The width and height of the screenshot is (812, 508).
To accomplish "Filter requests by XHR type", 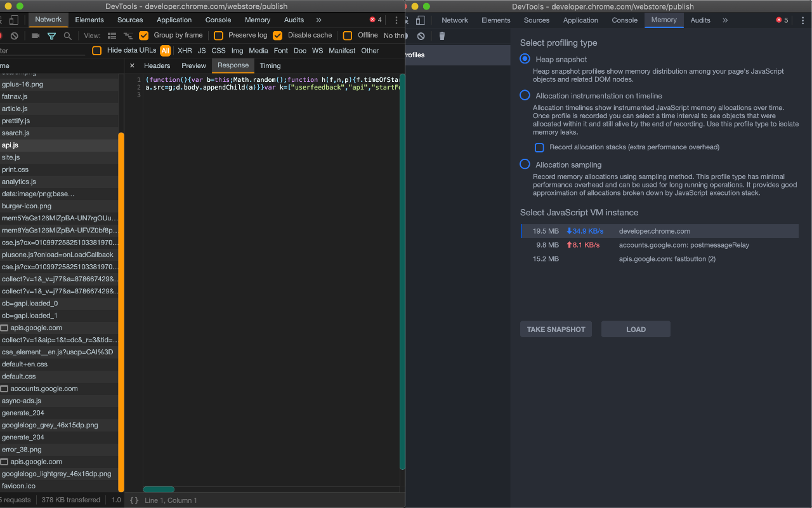I will (184, 50).
